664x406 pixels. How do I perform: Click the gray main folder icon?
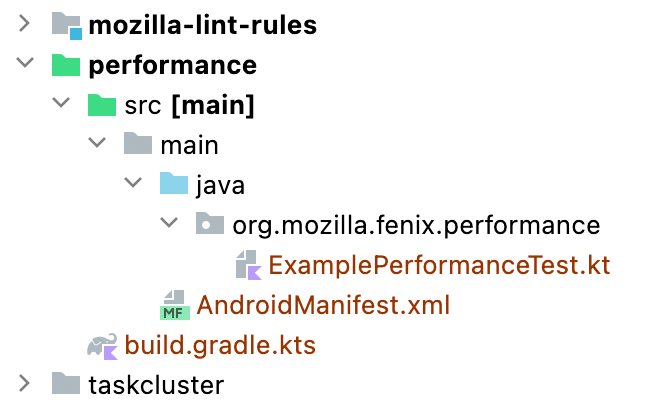point(138,145)
